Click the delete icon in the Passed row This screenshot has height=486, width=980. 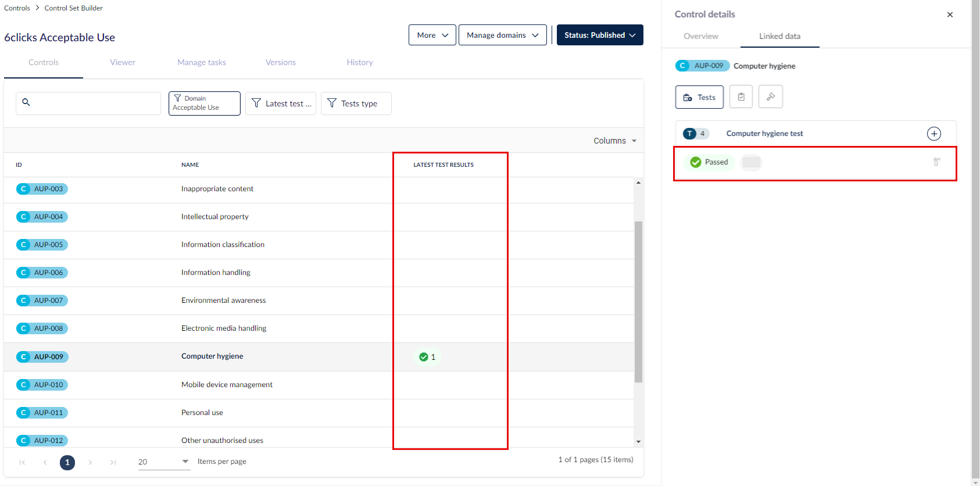pos(936,162)
